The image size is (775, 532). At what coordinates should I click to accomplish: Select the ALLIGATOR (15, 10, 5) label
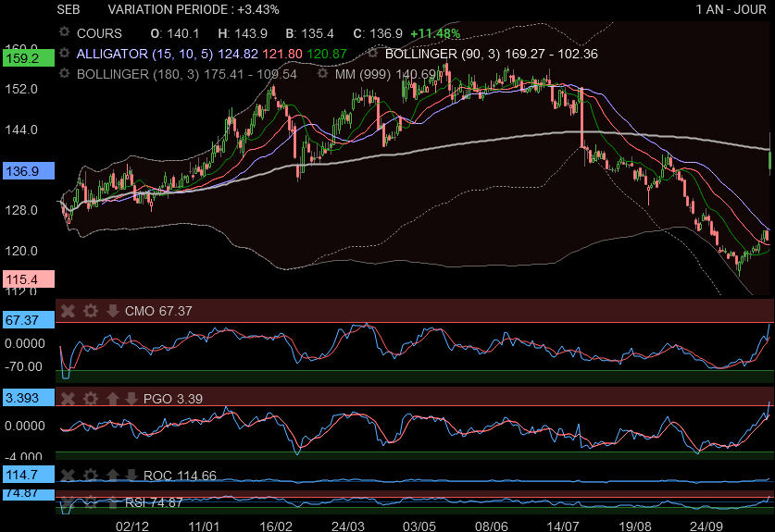click(x=144, y=54)
